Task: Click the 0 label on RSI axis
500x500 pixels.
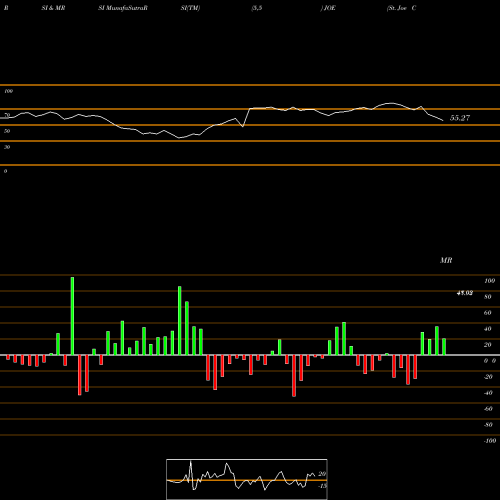Action: click(5, 171)
